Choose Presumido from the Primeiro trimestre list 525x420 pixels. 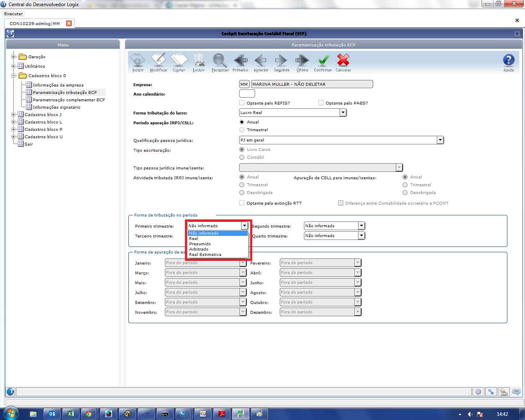pos(218,244)
